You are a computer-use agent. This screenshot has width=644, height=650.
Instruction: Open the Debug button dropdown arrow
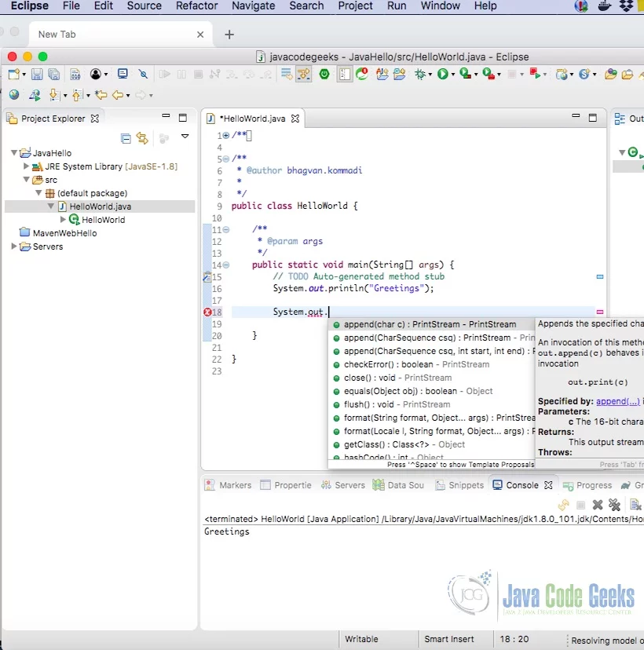point(430,75)
